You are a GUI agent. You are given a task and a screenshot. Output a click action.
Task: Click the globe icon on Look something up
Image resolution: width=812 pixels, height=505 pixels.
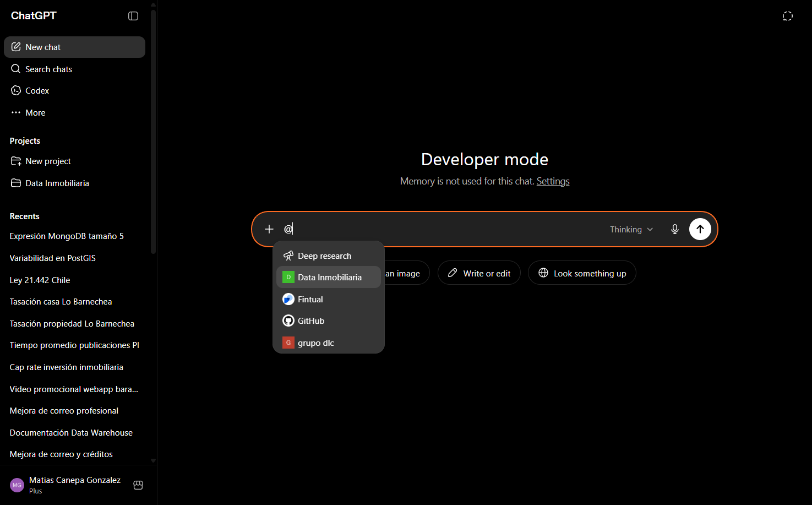coord(543,273)
